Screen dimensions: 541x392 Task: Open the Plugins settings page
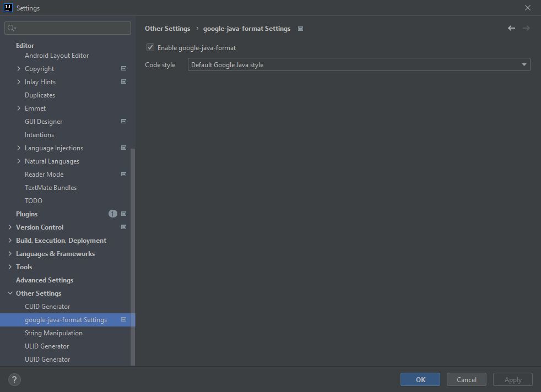coord(26,214)
